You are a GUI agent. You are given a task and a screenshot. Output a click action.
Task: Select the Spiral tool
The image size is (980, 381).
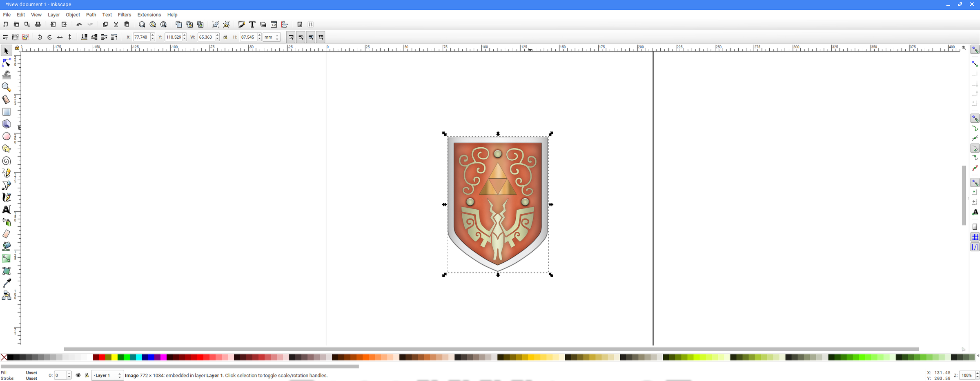pyautogui.click(x=7, y=161)
